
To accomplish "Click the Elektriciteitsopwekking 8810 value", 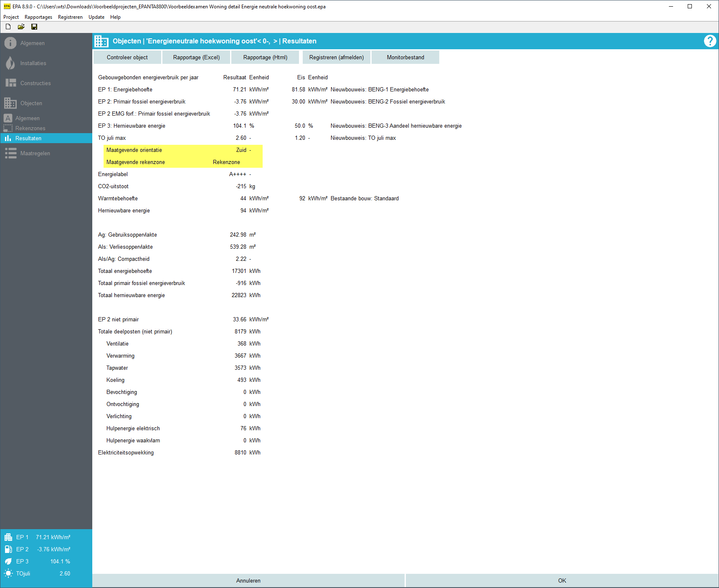I will tap(241, 452).
